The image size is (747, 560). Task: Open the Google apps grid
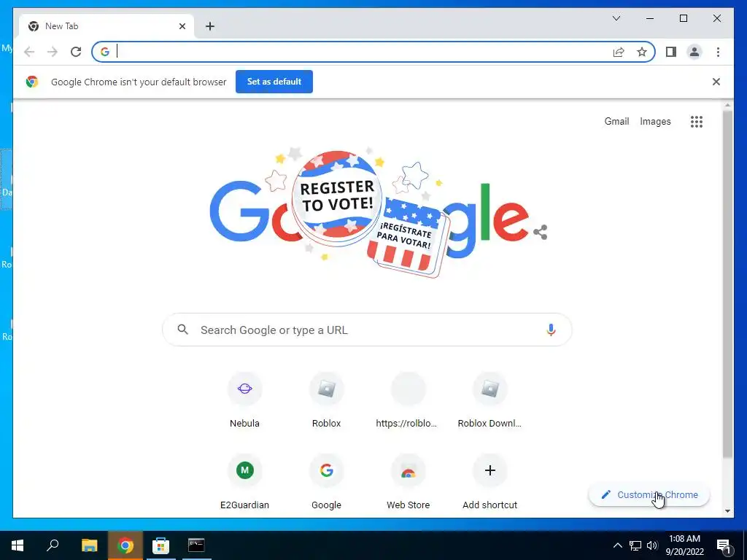tap(697, 122)
